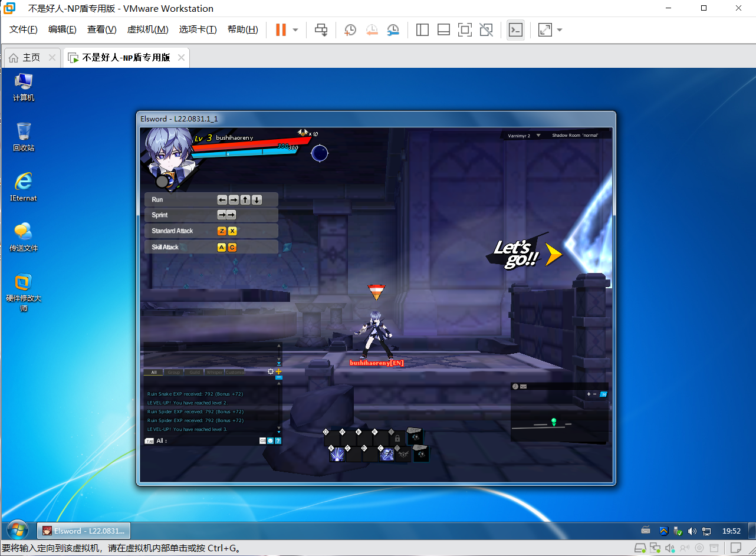This screenshot has height=556, width=756.
Task: Enter full screen mode icon
Action: pyautogui.click(x=465, y=30)
